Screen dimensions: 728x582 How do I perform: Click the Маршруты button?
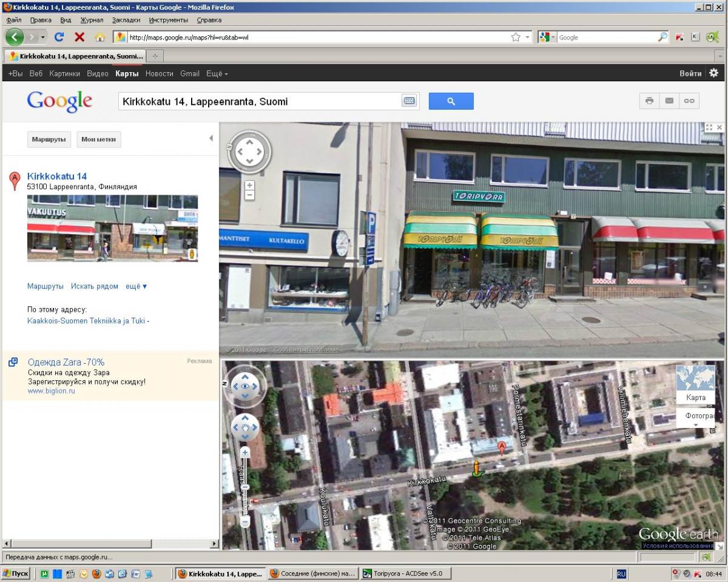[x=49, y=139]
